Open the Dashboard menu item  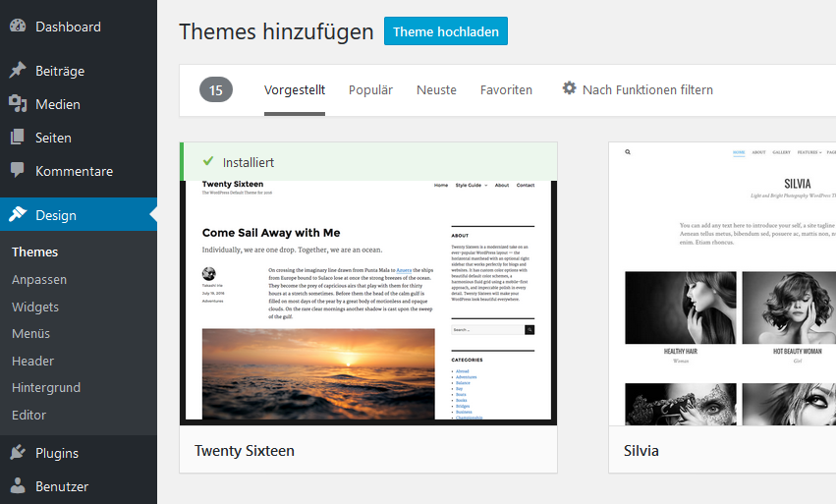click(79, 27)
